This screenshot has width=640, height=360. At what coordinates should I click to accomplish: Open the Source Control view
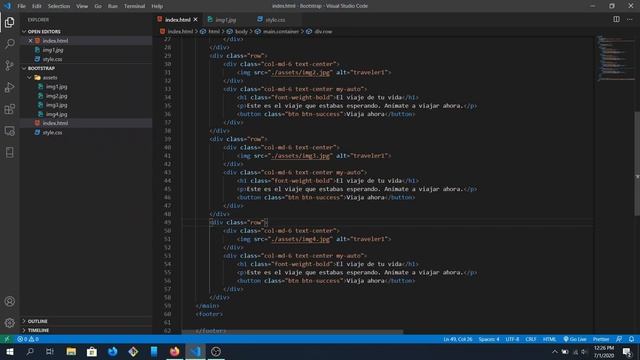9,65
